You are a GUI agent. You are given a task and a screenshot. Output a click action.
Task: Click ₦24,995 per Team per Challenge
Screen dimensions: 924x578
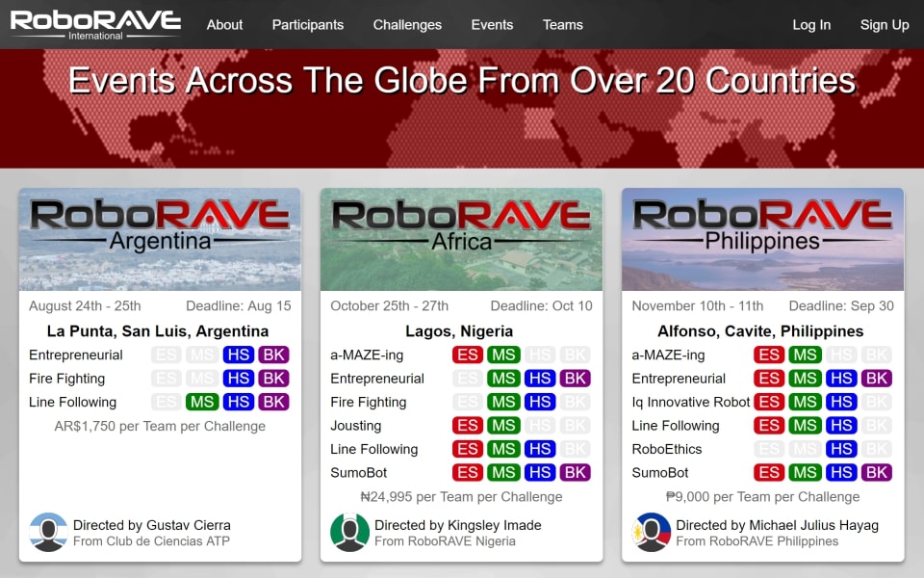coord(461,497)
